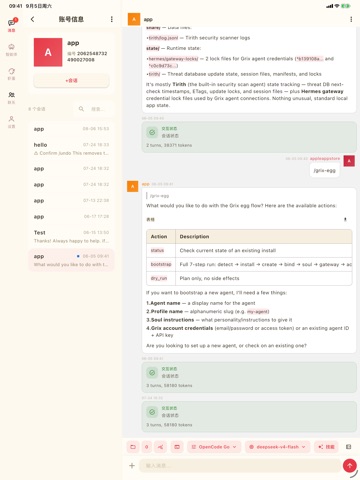Open the contacts sidebar tab
This screenshot has width=360, height=480.
coord(11,97)
